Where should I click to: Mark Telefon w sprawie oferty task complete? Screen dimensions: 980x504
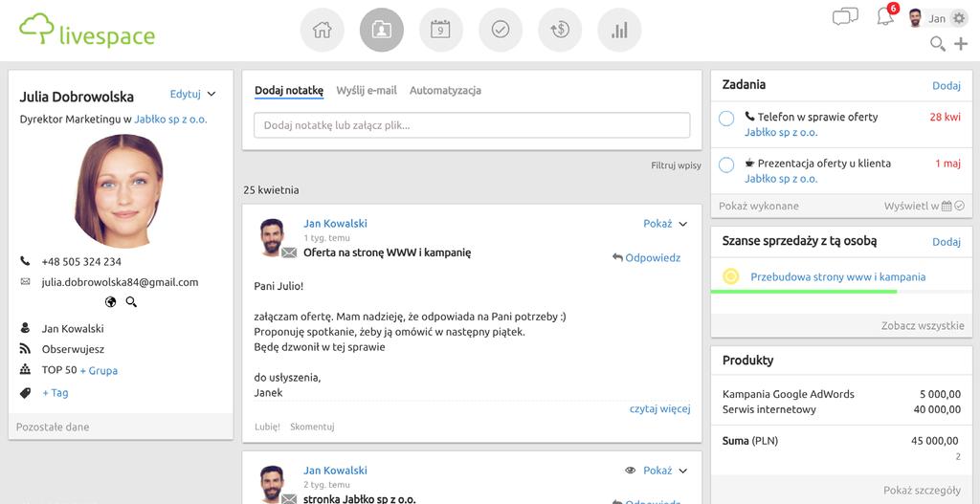tap(726, 119)
